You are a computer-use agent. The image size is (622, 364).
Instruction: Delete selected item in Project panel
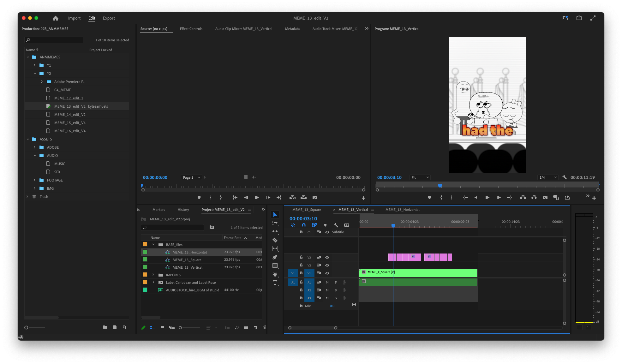point(265,328)
